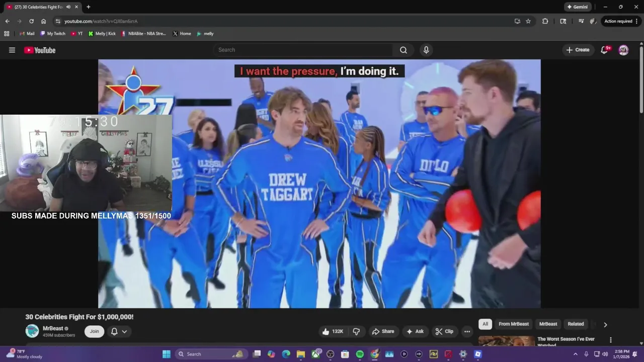Click the Create button
This screenshot has height=362, width=644.
click(578, 50)
